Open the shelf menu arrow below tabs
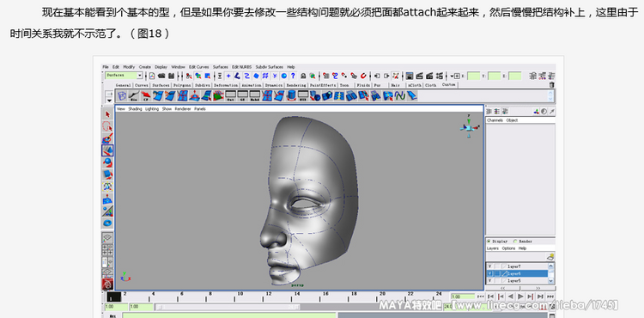Screen dimensions: 644x318 pos(109,100)
